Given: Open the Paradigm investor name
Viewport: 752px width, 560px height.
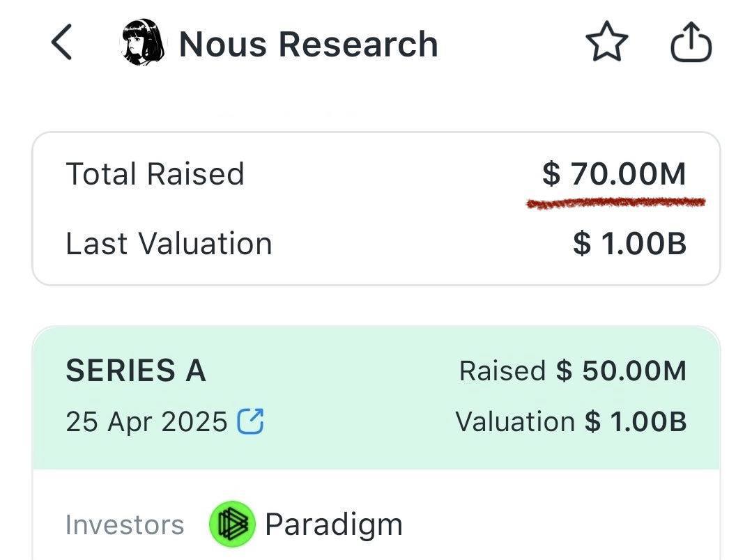Looking at the screenshot, I should point(334,525).
